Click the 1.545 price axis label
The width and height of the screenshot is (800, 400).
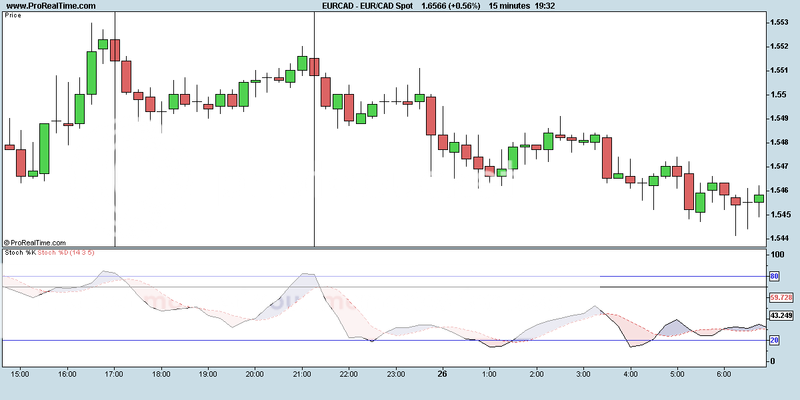point(779,214)
